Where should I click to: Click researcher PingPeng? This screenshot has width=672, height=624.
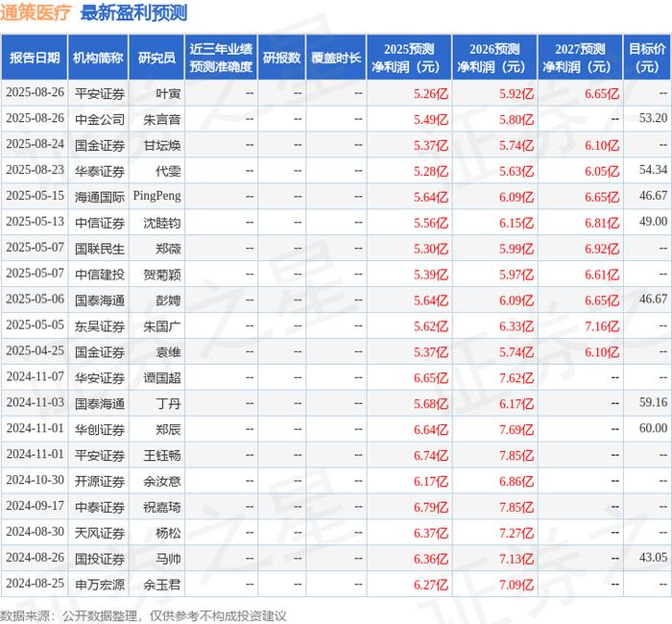[x=156, y=196]
